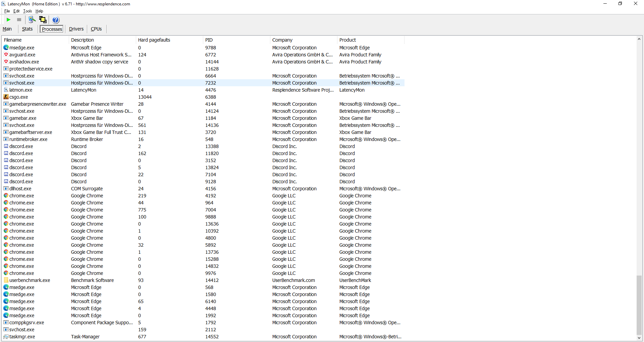Select the "UserBenchMark" product cell
Viewport: 644px width, 342px height.
[x=355, y=280]
